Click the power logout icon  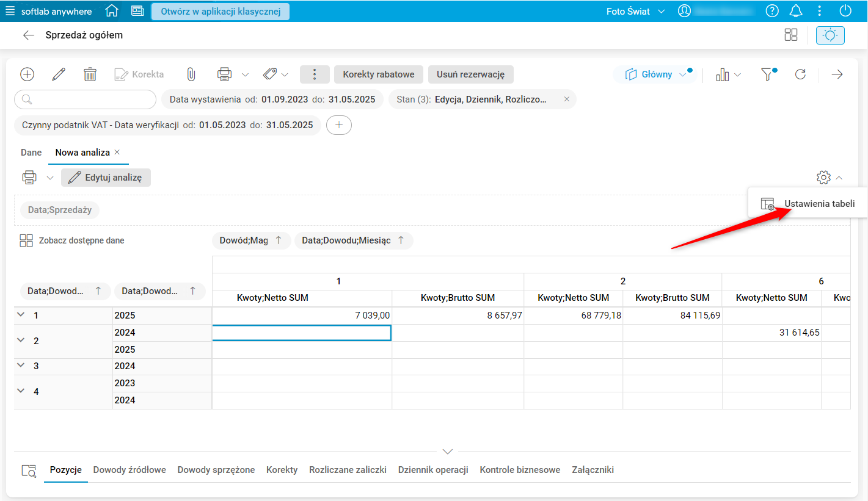[x=845, y=11]
